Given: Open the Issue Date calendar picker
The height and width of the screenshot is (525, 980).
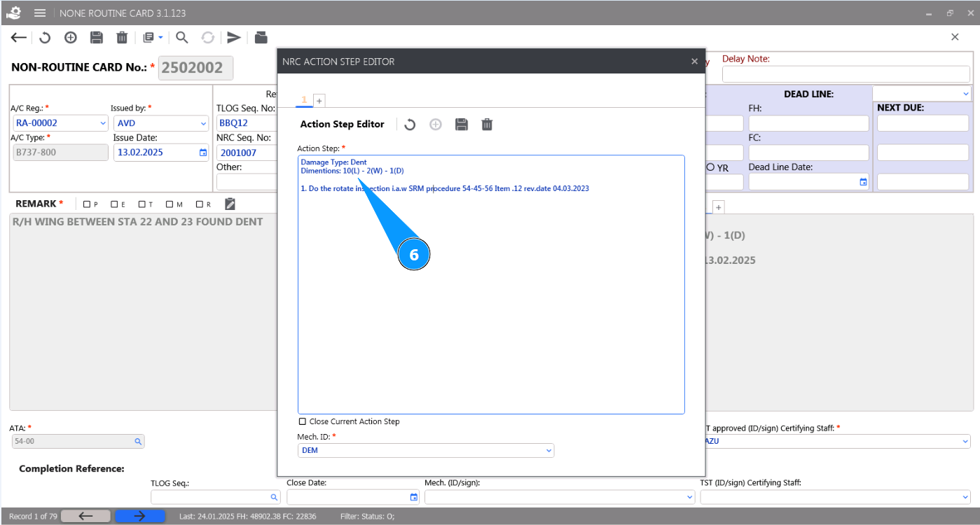Looking at the screenshot, I should click(x=203, y=153).
